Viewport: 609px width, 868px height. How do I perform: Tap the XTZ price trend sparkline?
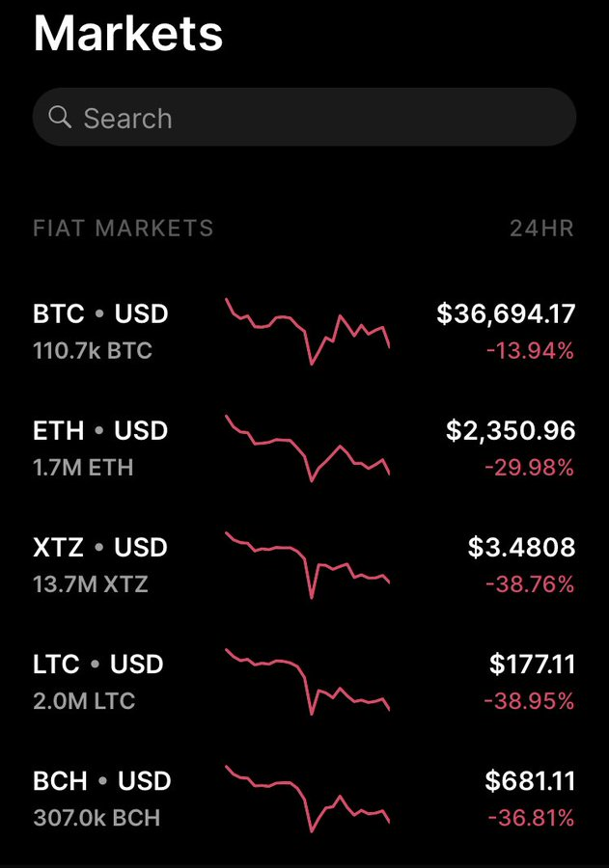point(308,565)
